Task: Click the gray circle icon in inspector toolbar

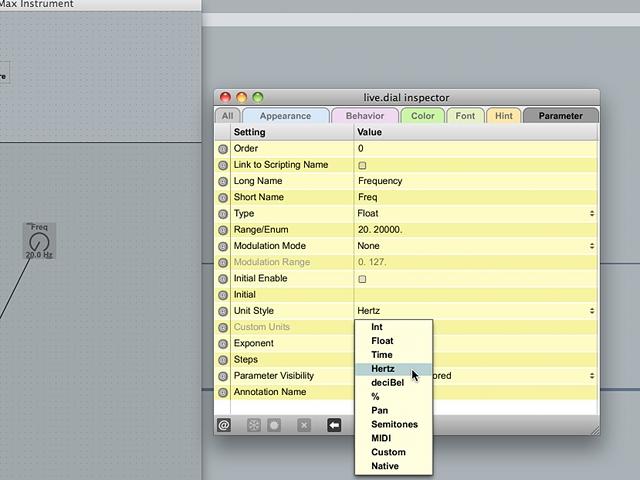Action: [274, 425]
